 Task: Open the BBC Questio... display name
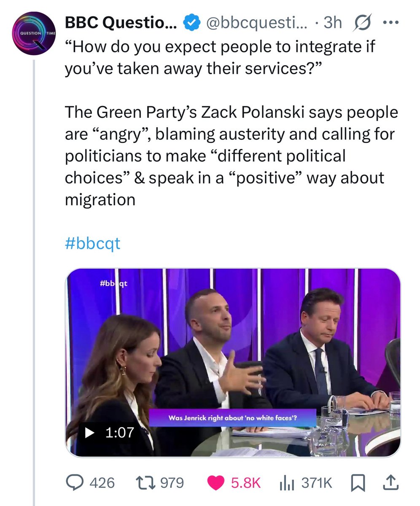pyautogui.click(x=121, y=24)
